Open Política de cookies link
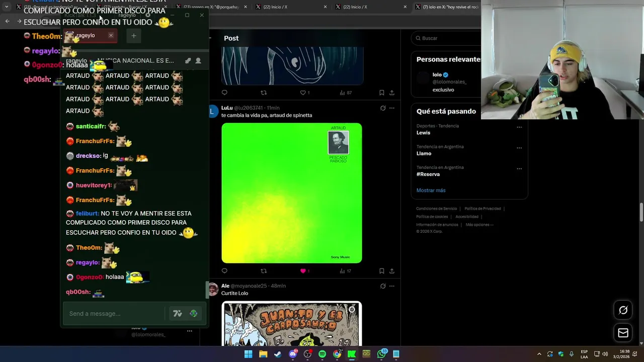Viewport: 644px width, 362px height. 432,217
